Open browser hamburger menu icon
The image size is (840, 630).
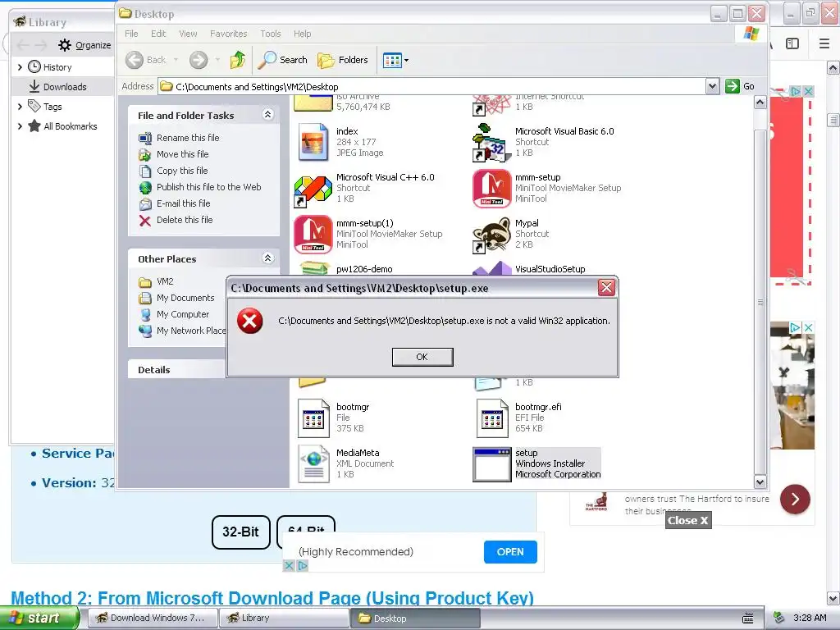pyautogui.click(x=824, y=43)
